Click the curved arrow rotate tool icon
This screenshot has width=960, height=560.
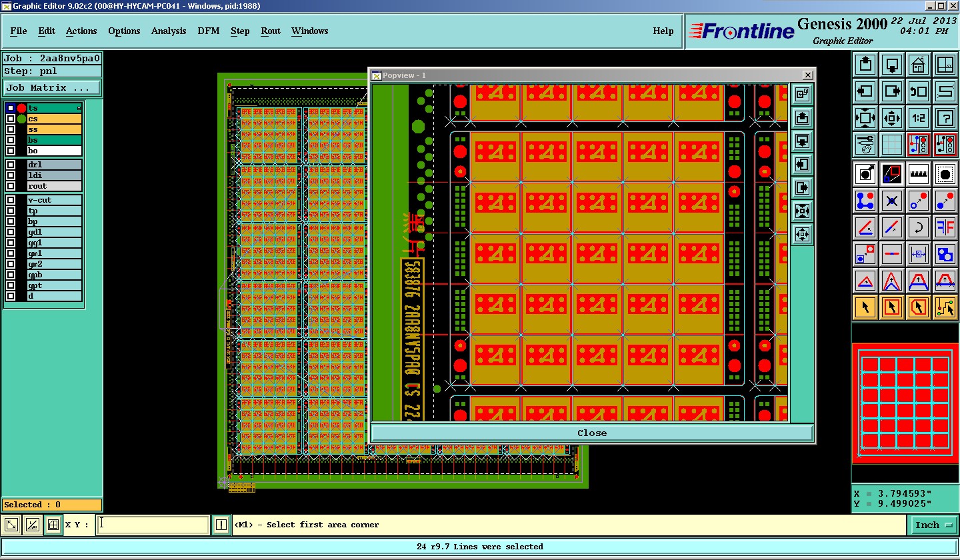click(x=919, y=227)
